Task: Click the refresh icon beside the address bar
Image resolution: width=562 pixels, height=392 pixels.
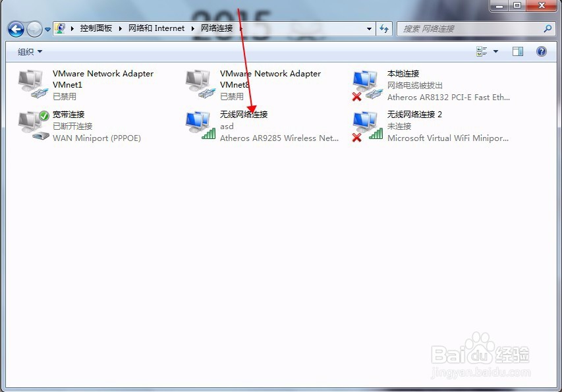Action: coord(384,29)
